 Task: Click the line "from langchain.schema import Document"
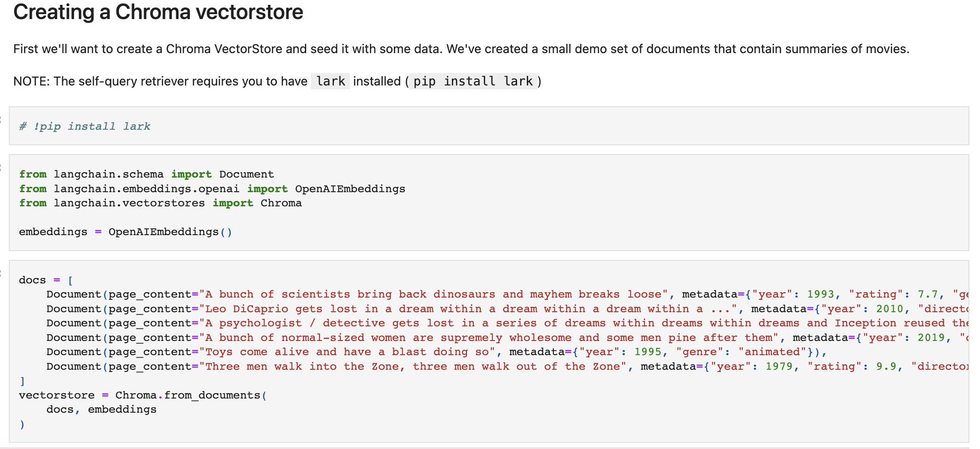coord(146,175)
